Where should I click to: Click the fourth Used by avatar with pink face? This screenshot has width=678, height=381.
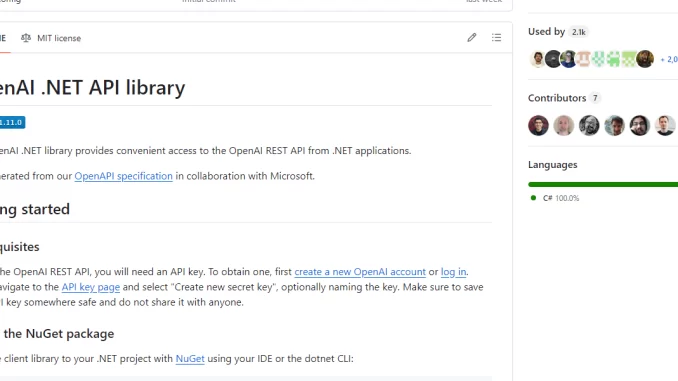[x=583, y=59]
